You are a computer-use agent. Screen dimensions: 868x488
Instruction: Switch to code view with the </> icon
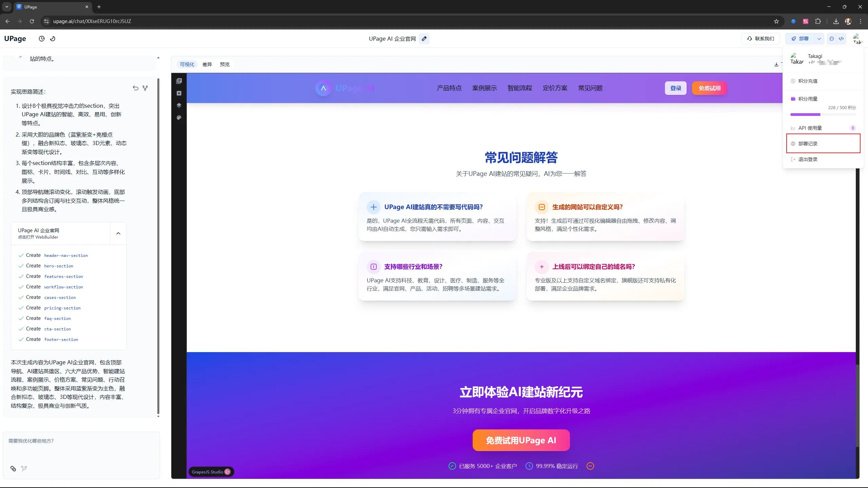click(x=841, y=39)
